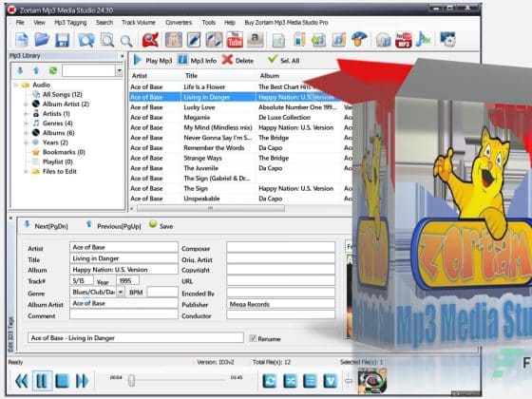Click the blue floppy disk save icon
Screen dimensions: 532x399
(x=62, y=40)
